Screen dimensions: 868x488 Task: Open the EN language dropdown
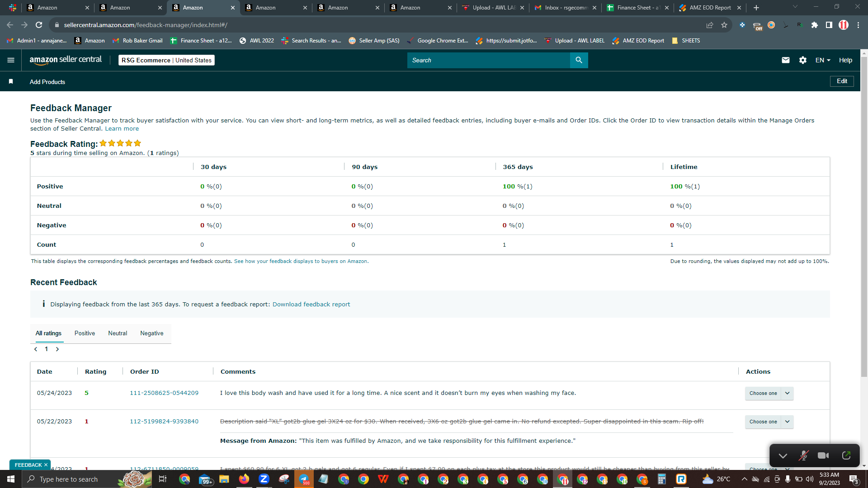[823, 60]
